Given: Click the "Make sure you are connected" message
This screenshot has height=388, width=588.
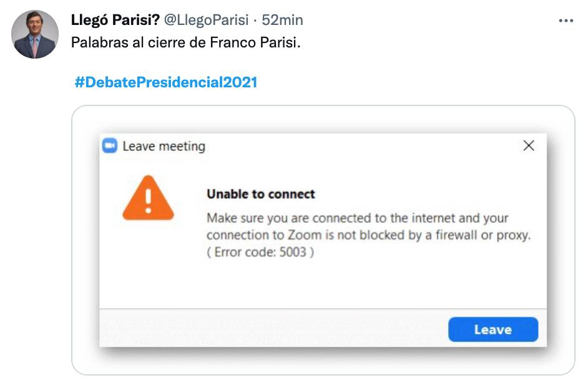Looking at the screenshot, I should point(357,218).
